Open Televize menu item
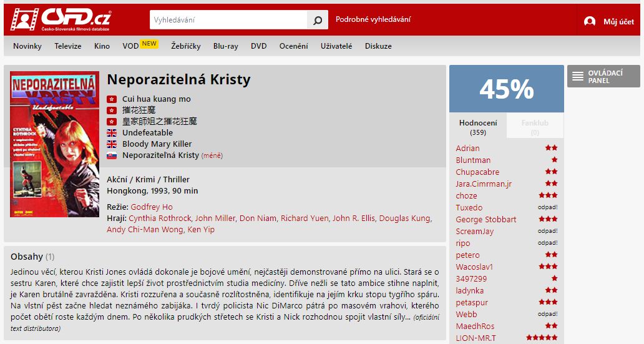This screenshot has height=344, width=644. pos(68,46)
